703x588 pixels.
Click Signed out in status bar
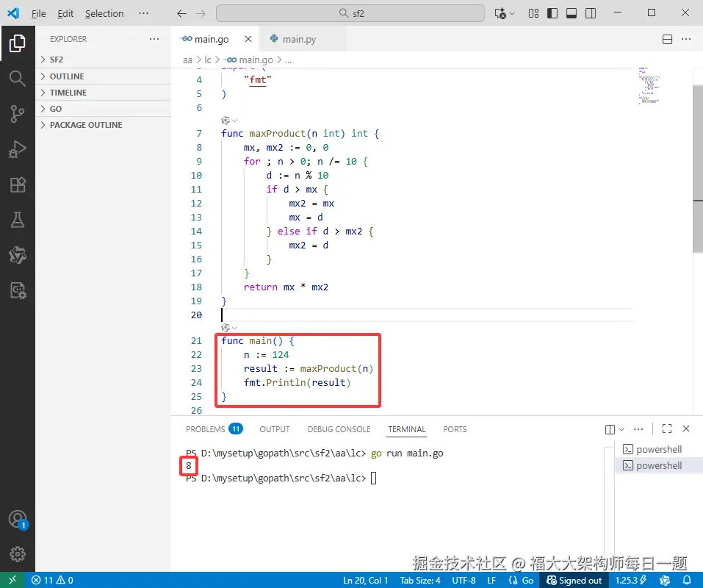574,581
